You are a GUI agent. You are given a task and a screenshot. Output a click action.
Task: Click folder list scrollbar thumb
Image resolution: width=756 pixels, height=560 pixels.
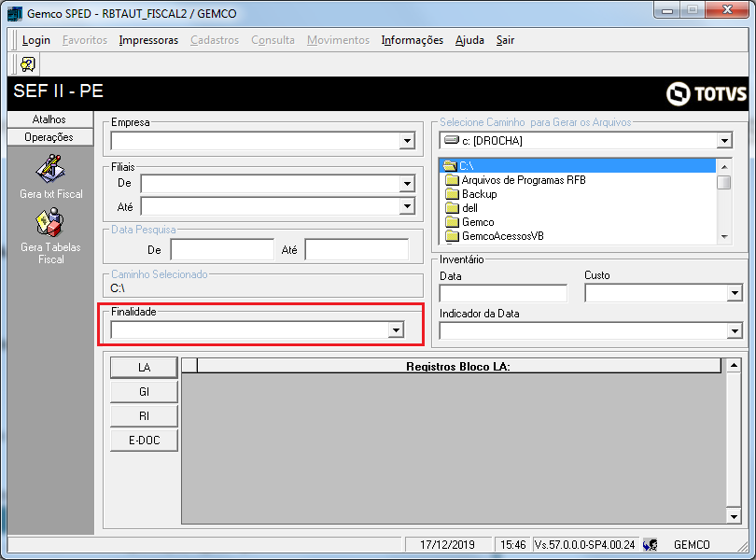tap(723, 182)
